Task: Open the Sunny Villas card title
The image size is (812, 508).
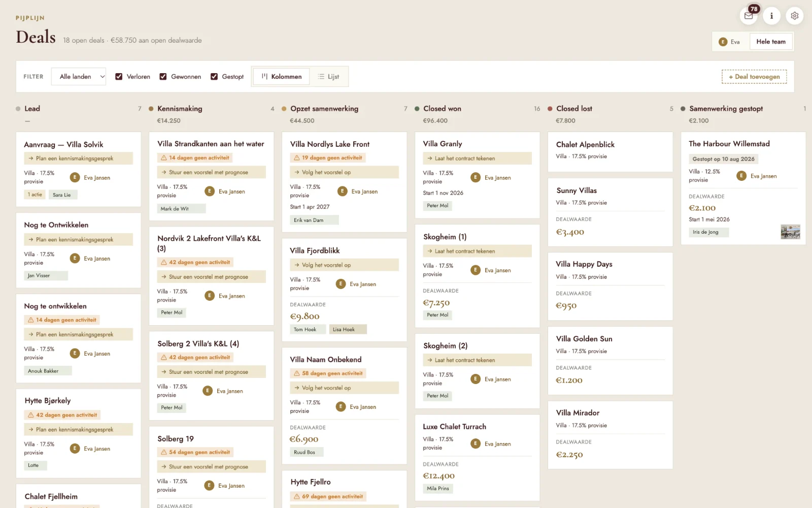Action: pos(577,190)
